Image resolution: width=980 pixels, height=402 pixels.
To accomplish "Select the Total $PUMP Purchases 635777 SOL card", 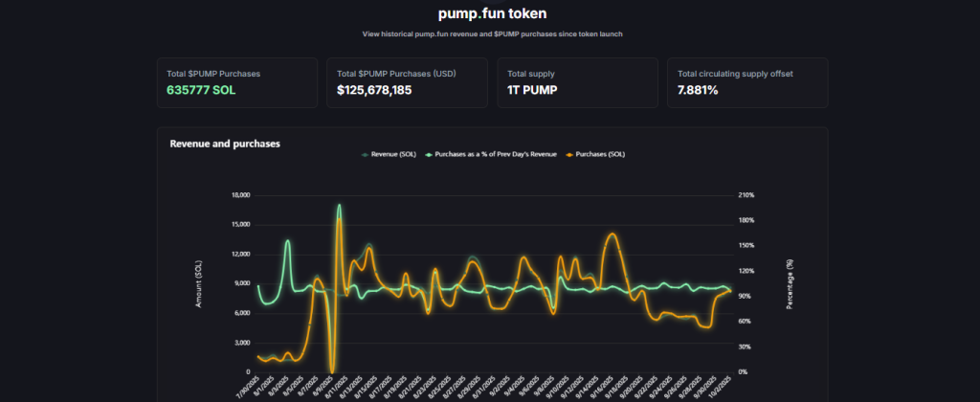I will coord(237,82).
